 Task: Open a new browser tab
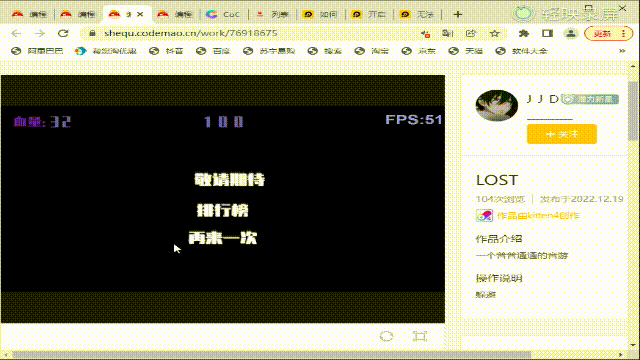point(458,15)
